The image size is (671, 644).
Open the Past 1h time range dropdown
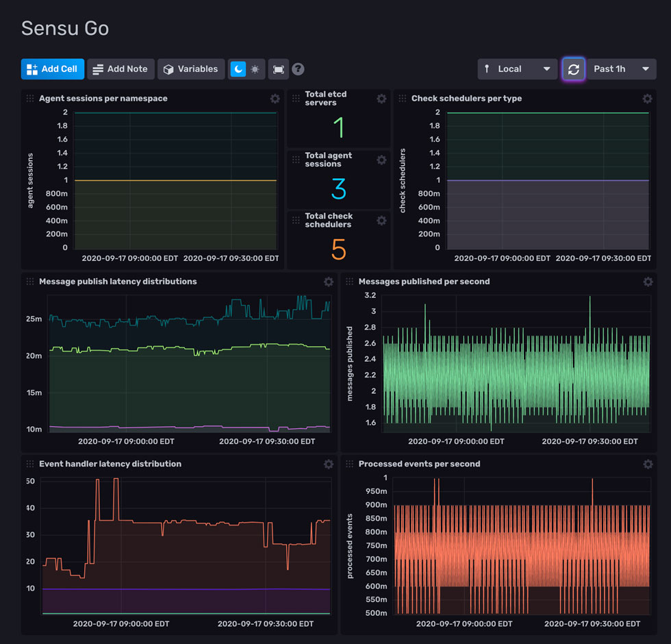pyautogui.click(x=620, y=69)
